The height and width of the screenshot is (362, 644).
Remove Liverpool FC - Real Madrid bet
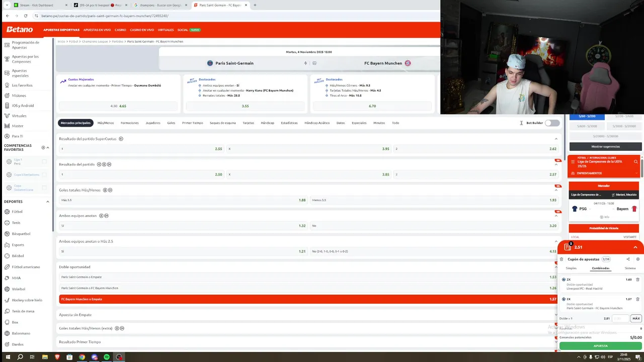click(637, 280)
